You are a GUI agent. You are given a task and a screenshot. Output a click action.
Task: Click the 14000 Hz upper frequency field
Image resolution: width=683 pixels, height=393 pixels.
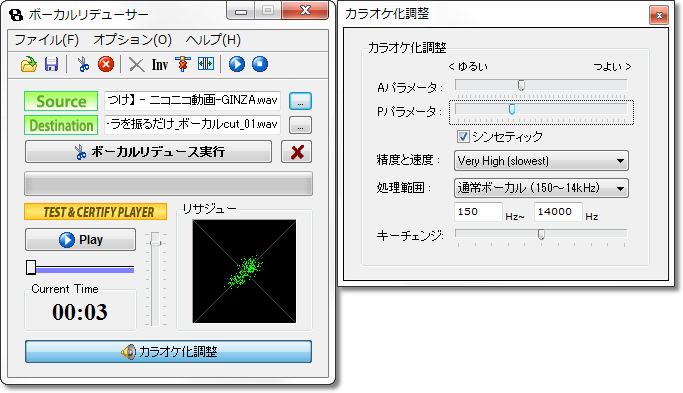tap(558, 212)
